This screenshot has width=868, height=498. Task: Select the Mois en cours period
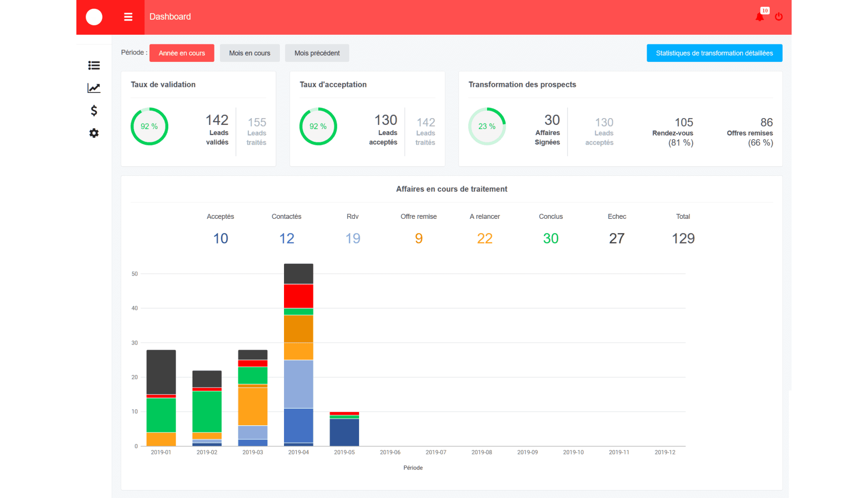click(x=250, y=53)
